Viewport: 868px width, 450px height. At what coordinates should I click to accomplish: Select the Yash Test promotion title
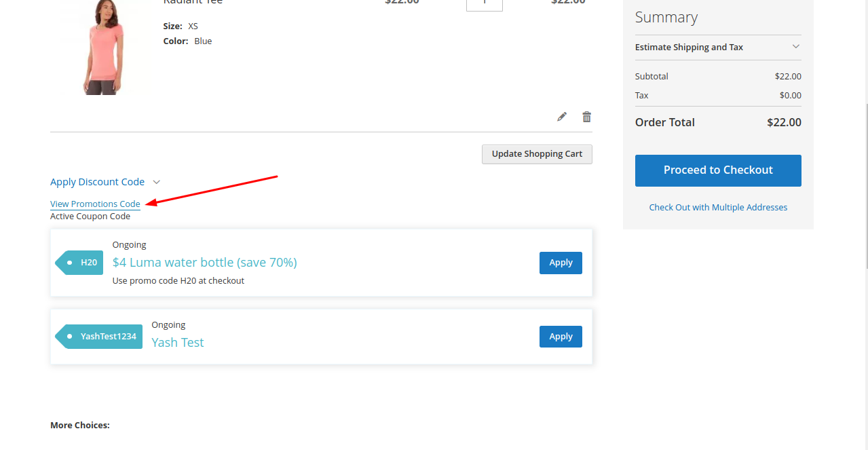tap(178, 343)
